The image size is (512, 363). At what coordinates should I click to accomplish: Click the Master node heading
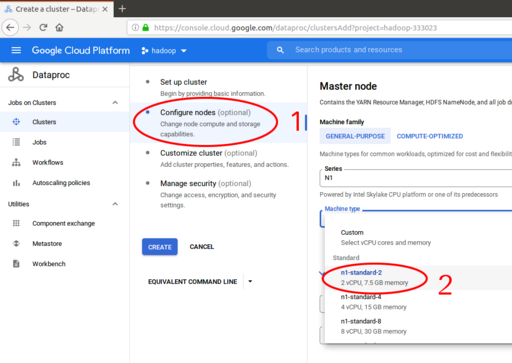coord(348,86)
